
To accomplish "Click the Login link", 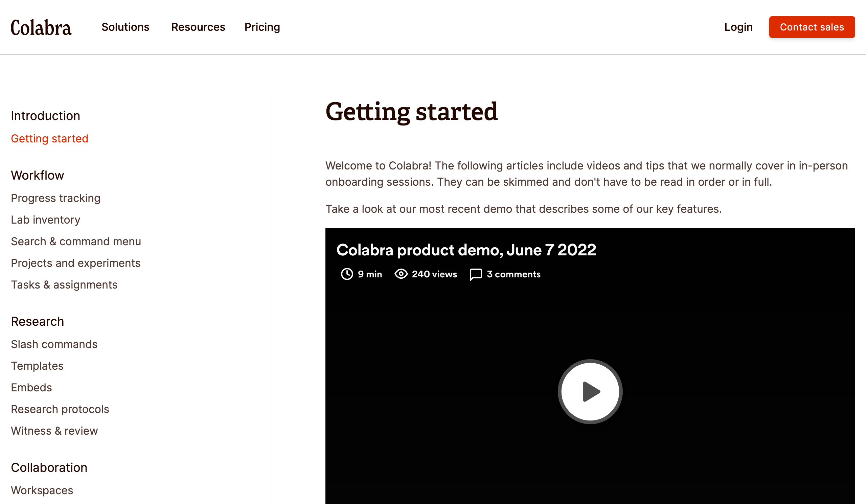I will 738,27.
